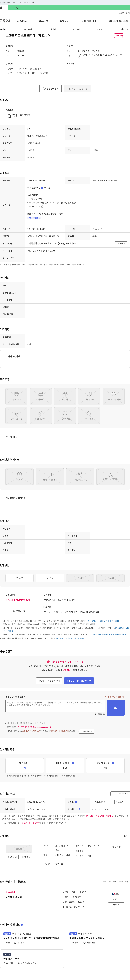Click the 면접 selection method box
This screenshot has height=980, width=130.
coord(50,578)
